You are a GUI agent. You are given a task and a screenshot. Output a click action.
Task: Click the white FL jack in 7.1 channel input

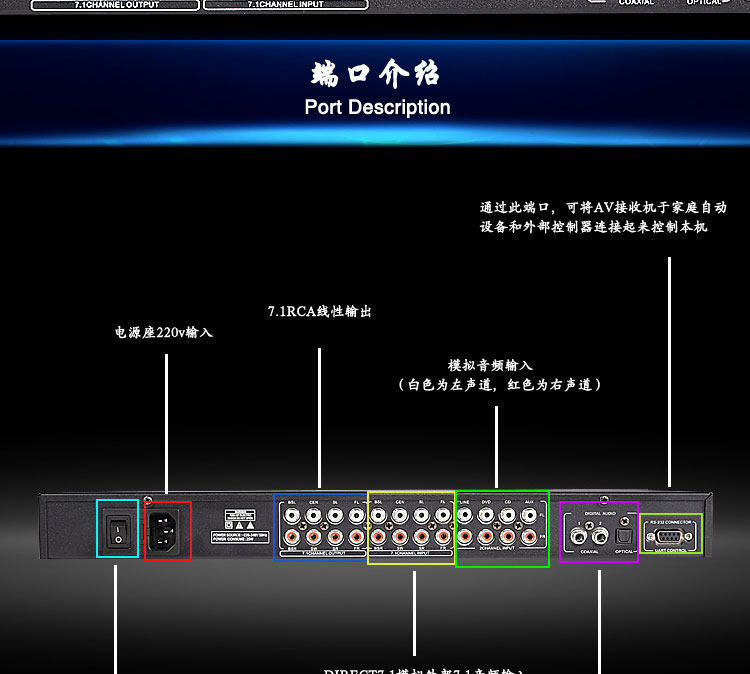(443, 516)
